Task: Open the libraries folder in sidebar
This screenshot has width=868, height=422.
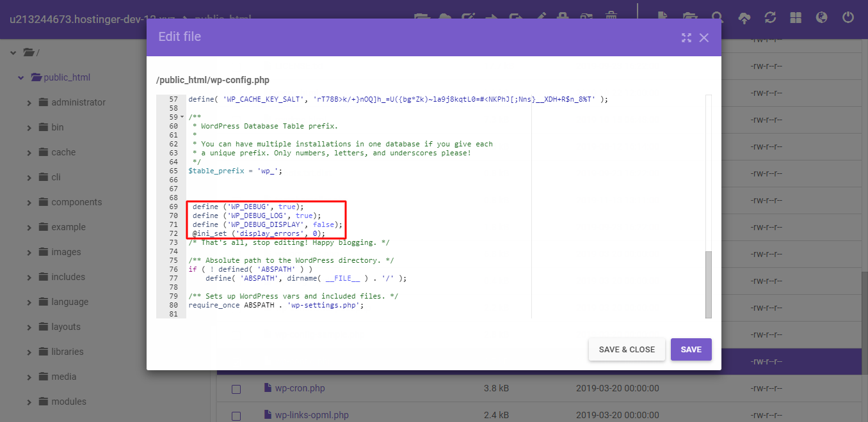Action: click(x=67, y=352)
